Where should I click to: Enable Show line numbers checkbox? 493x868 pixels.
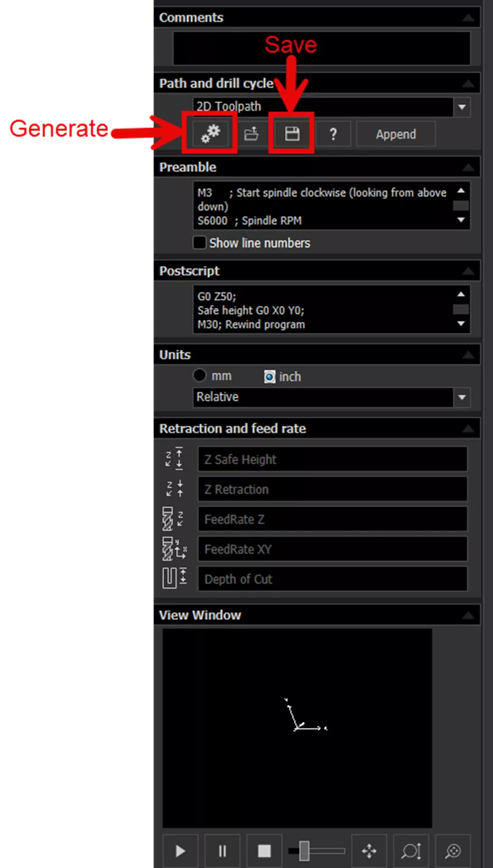click(199, 242)
